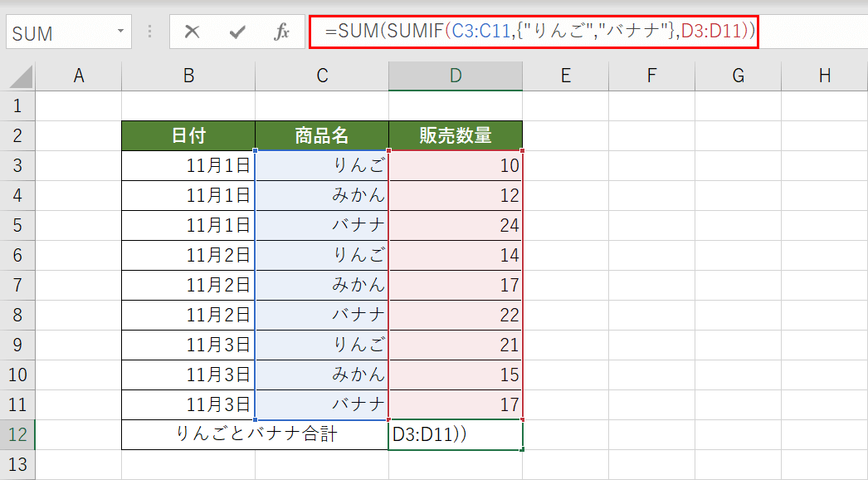The image size is (868, 480).
Task: Select column header D
Action: tap(455, 76)
